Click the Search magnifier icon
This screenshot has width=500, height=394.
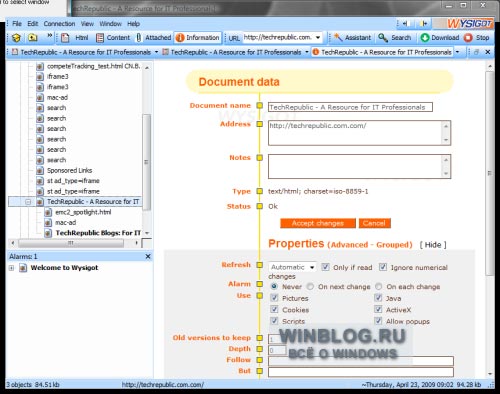[x=383, y=38]
